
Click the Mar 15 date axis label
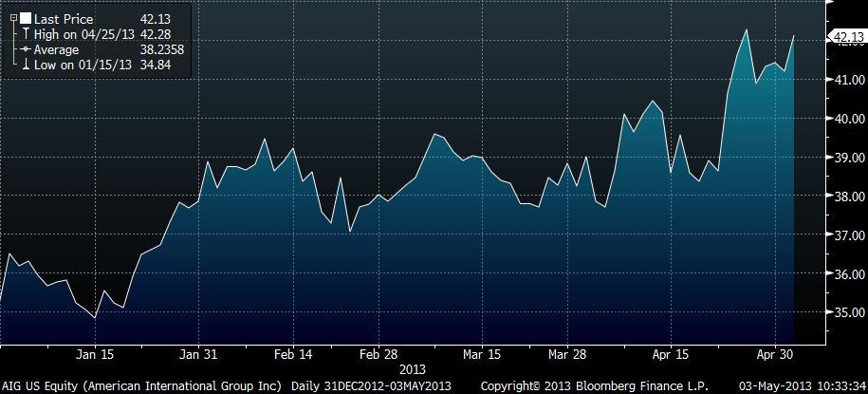[x=482, y=354]
